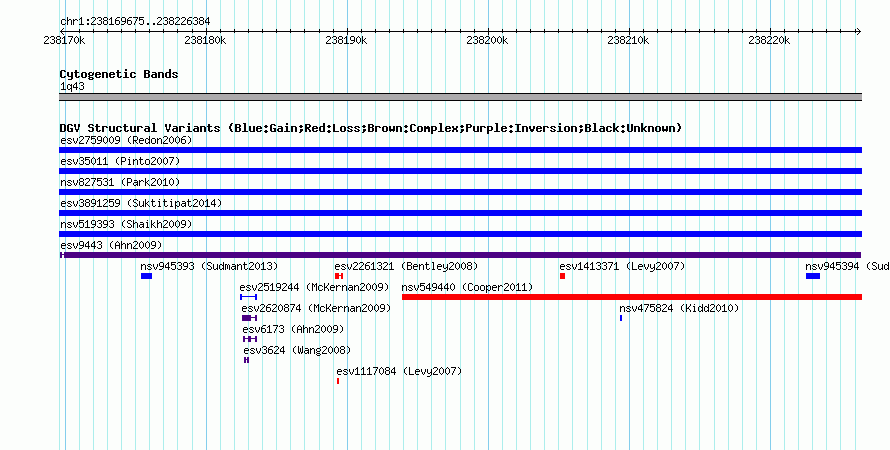Click the esv9443 (Ahn2009) label

tap(111, 245)
